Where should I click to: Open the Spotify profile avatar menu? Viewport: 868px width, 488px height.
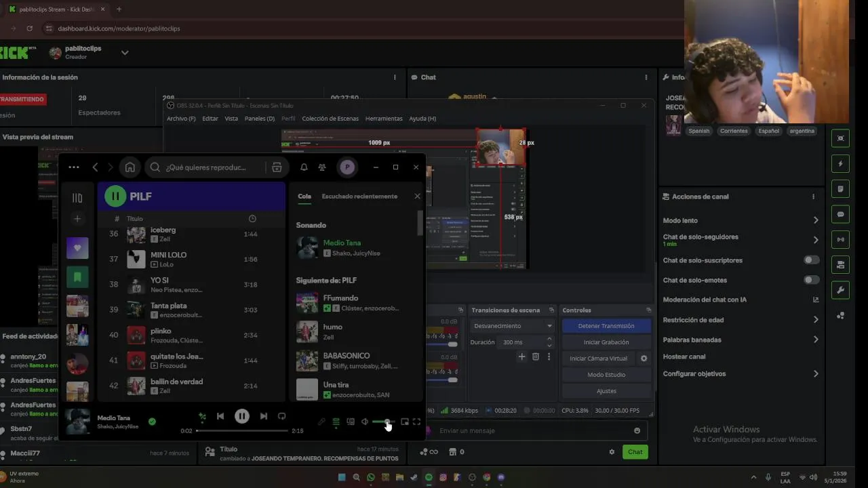pos(347,167)
